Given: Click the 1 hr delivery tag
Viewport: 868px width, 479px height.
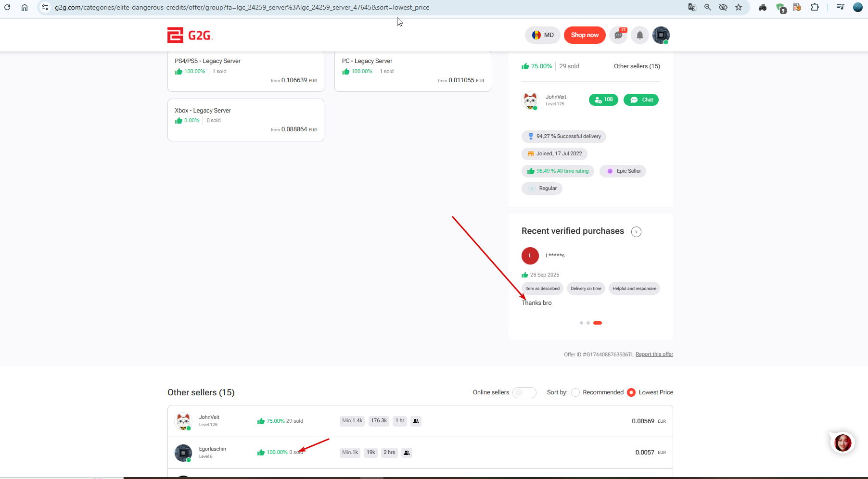Looking at the screenshot, I should [x=400, y=421].
